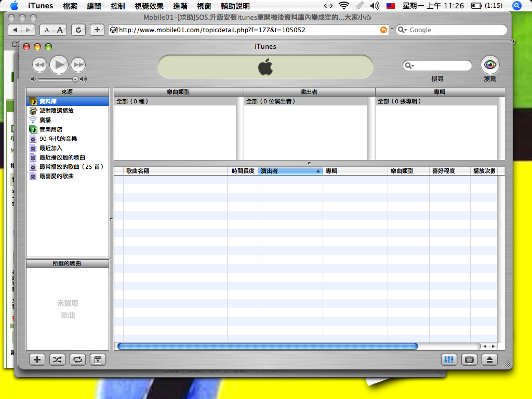The height and width of the screenshot is (399, 532).
Task: Click the visualizer button in iTunes
Action: [x=469, y=360]
